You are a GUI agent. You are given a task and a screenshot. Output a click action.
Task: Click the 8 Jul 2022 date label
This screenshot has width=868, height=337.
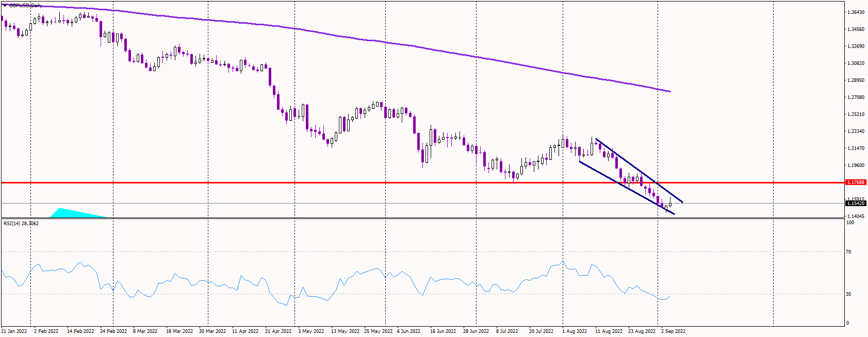click(507, 331)
